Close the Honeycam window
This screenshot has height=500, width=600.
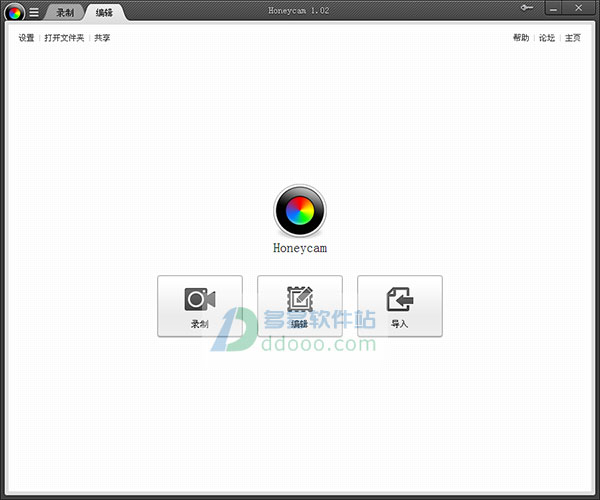(x=579, y=8)
